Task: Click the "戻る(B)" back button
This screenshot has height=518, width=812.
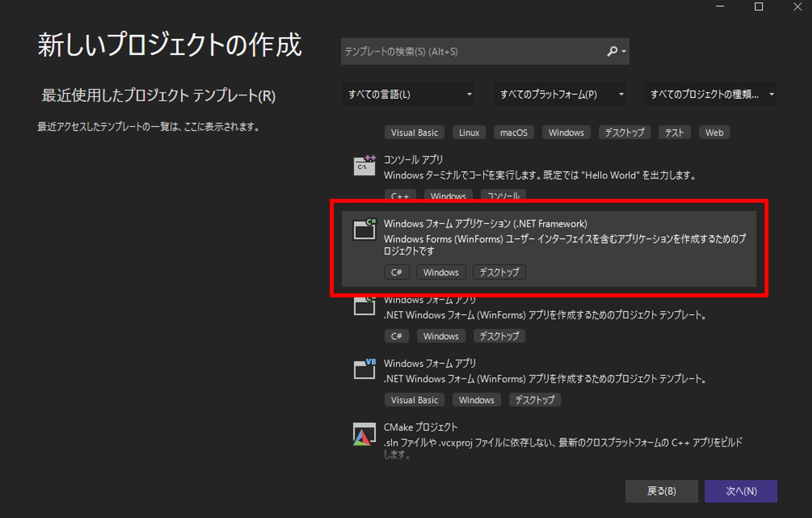Action: 662,491
